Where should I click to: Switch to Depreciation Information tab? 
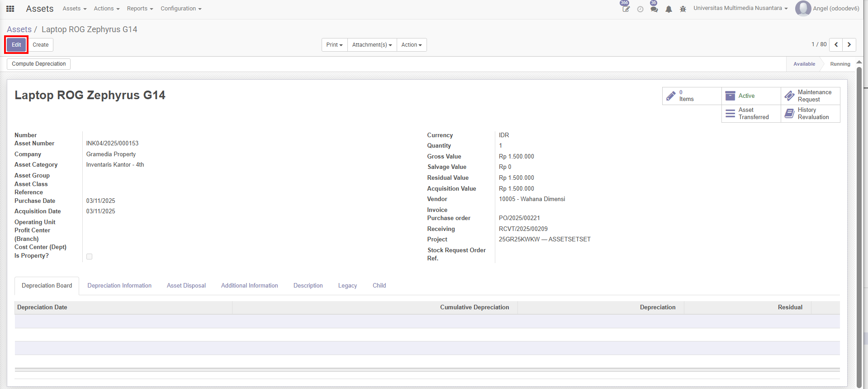(119, 285)
